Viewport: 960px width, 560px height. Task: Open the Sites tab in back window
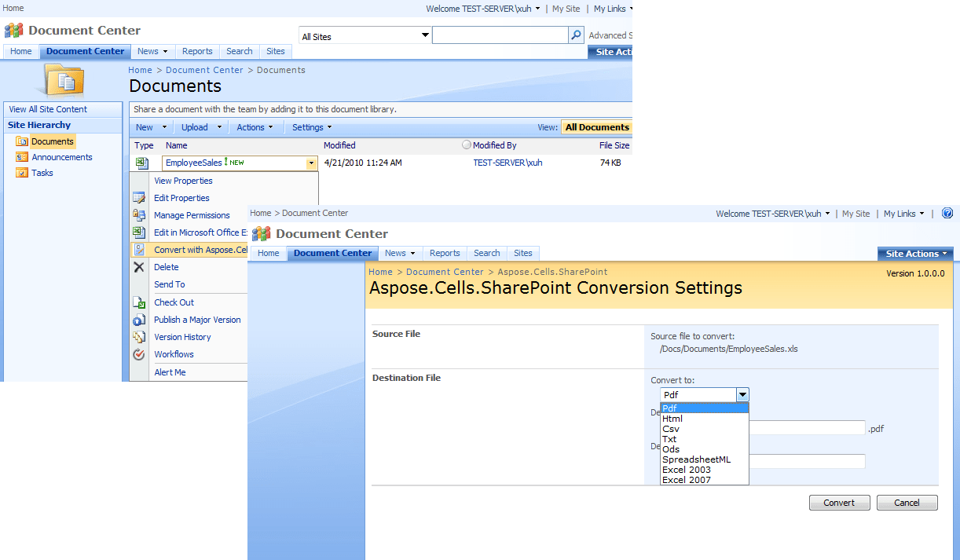coord(276,51)
